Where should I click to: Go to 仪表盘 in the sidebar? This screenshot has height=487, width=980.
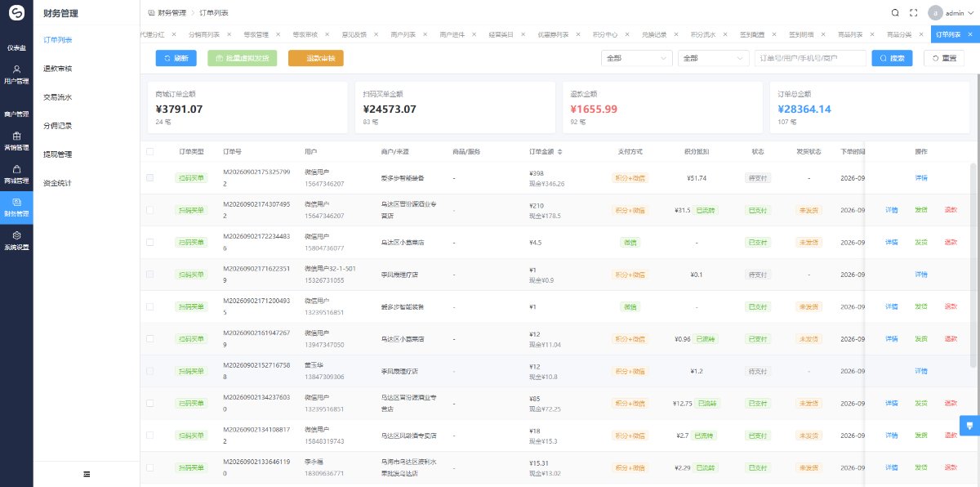(16, 47)
